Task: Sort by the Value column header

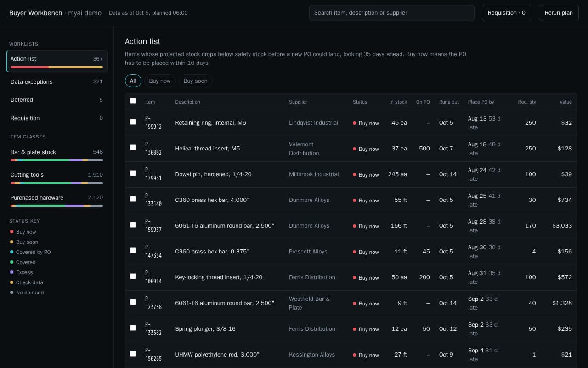Action: 565,102
